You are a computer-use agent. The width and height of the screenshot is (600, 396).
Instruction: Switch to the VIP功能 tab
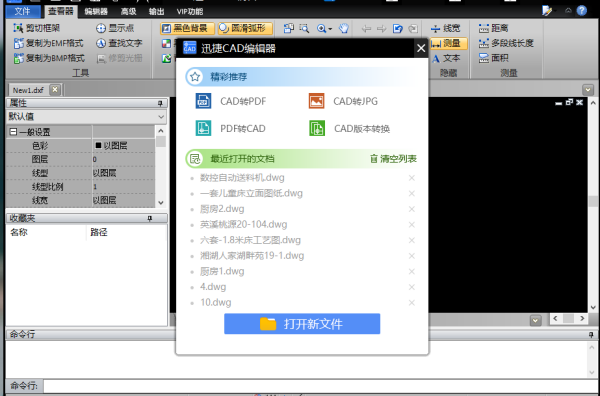(190, 12)
